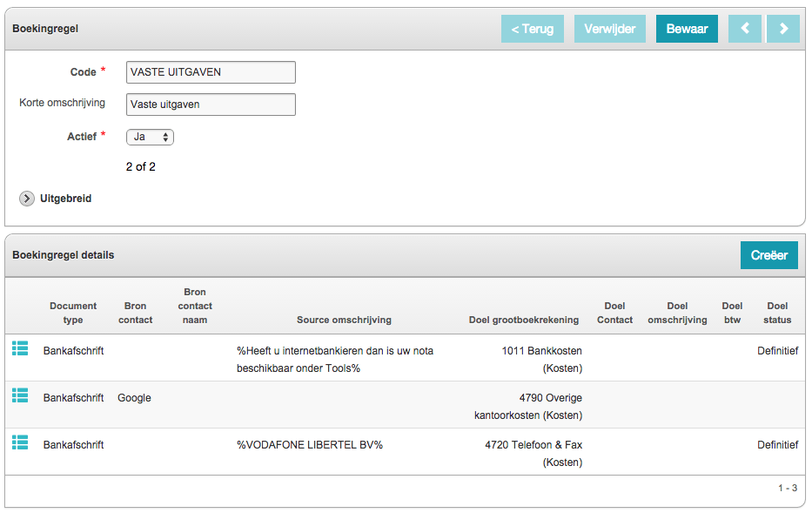Save with the Bewaar button
The width and height of the screenshot is (812, 513).
687,29
